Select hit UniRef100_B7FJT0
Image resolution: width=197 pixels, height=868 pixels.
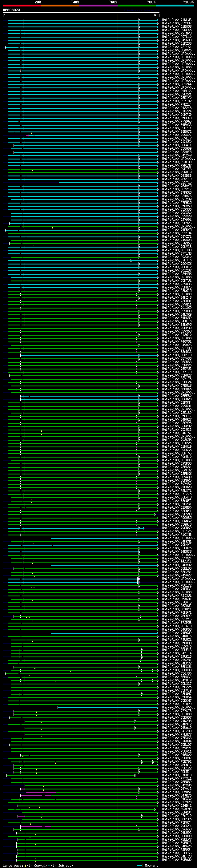click(x=177, y=260)
